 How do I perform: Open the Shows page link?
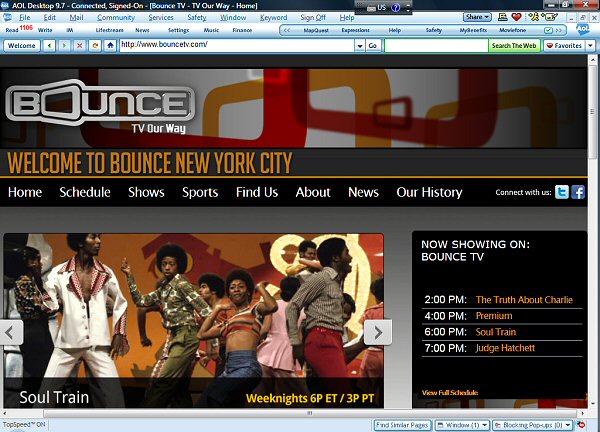[x=146, y=192]
